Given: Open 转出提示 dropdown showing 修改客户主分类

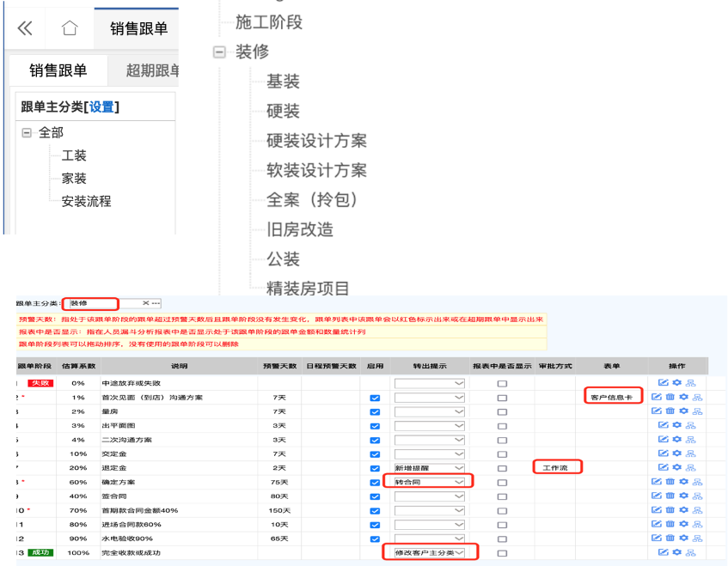Looking at the screenshot, I should point(430,552).
